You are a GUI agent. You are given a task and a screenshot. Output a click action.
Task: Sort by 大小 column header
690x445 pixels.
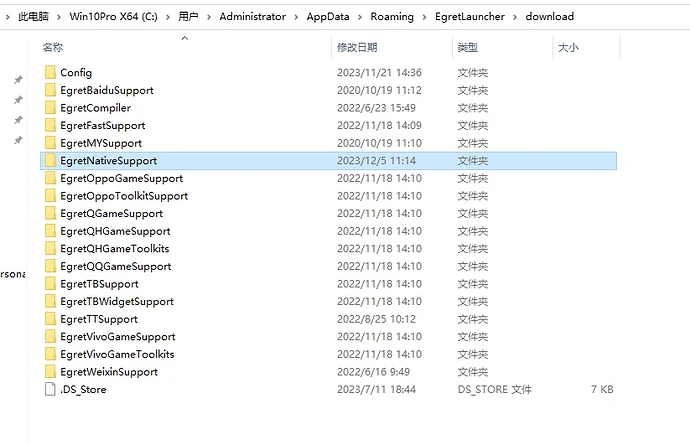[568, 47]
